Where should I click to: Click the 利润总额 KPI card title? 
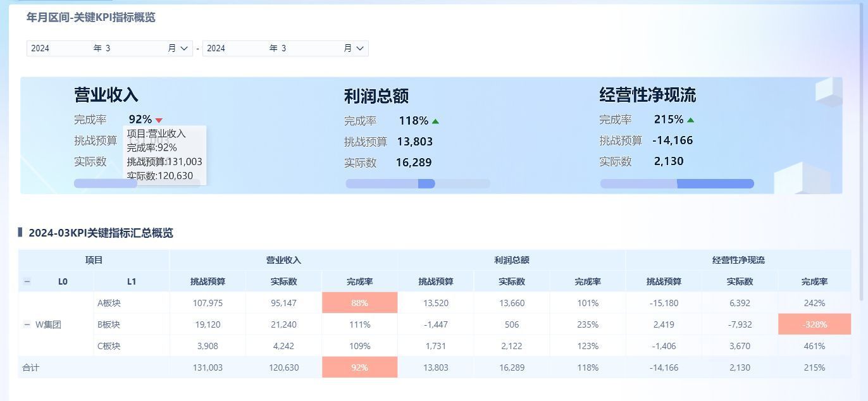376,96
